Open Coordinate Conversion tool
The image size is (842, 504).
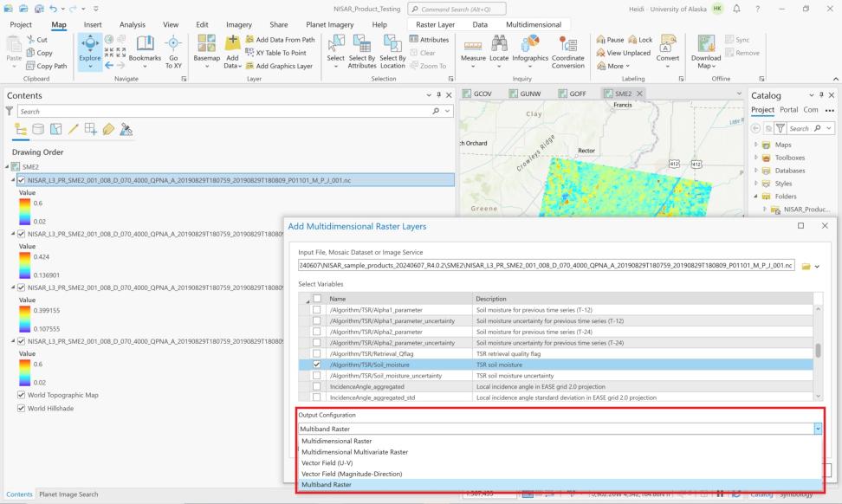567,52
